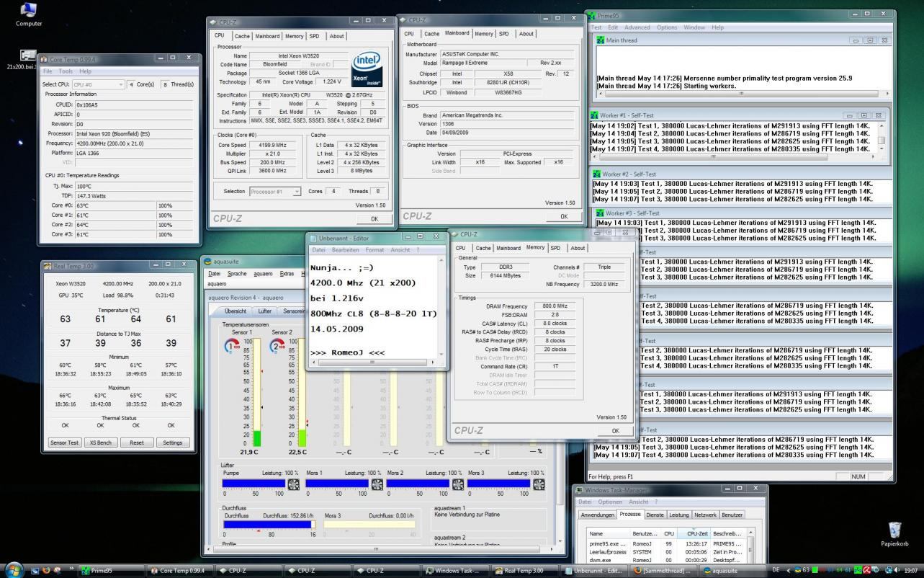
Task: Click Sensor 2 temperature gauge icon
Action: click(279, 345)
